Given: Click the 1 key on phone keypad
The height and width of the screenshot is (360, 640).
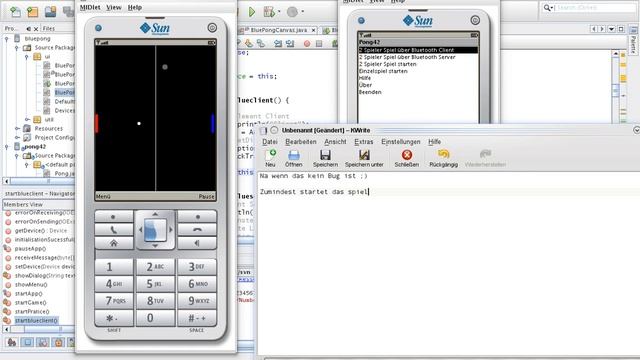Looking at the screenshot, I should coord(113,267).
